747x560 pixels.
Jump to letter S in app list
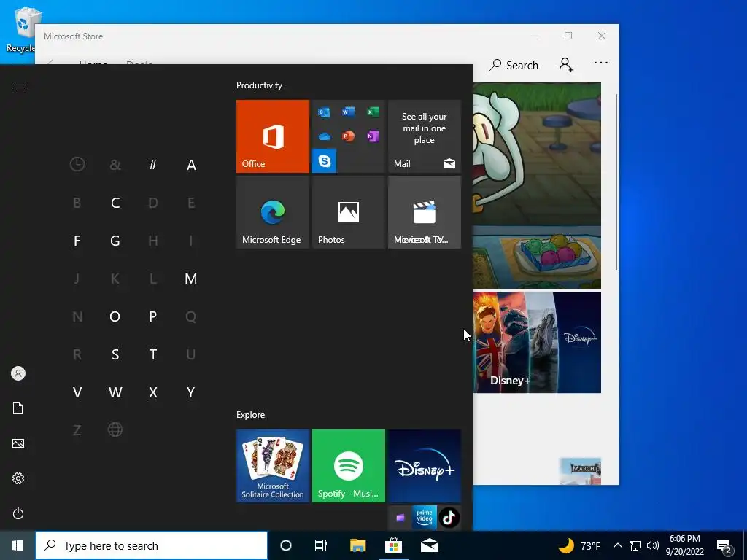tap(115, 354)
